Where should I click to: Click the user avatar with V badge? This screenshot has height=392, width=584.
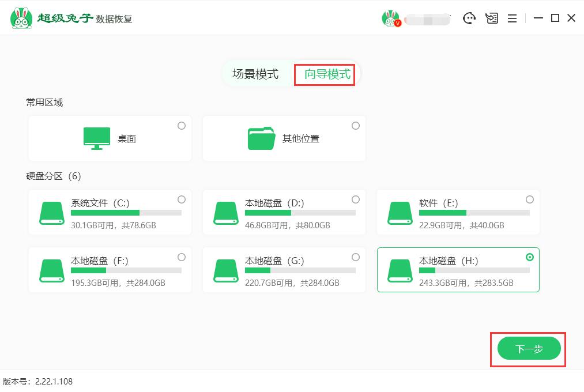pos(391,18)
